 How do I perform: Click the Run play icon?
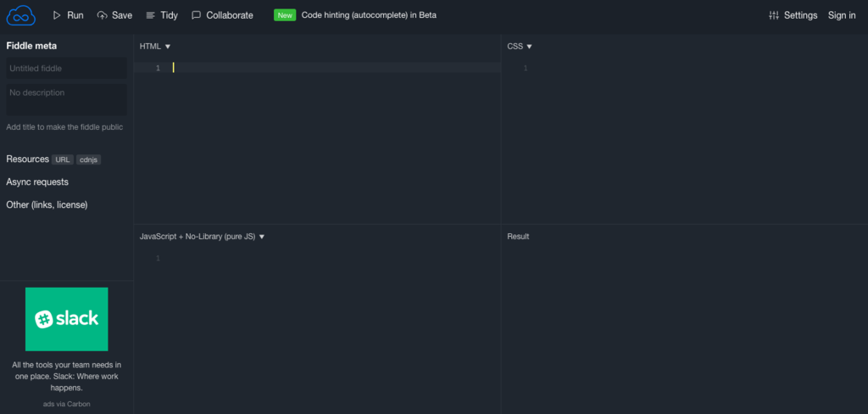(57, 15)
